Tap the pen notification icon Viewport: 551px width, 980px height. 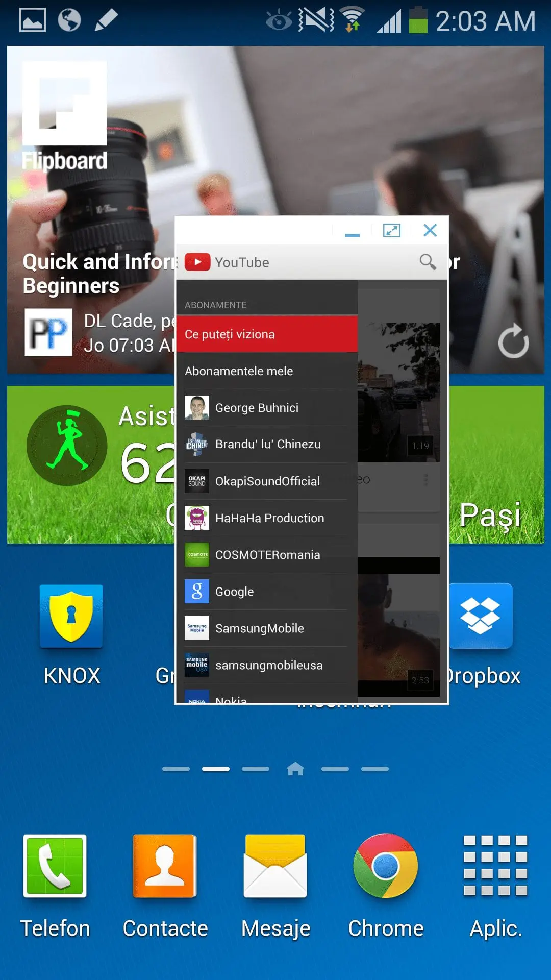tap(106, 20)
